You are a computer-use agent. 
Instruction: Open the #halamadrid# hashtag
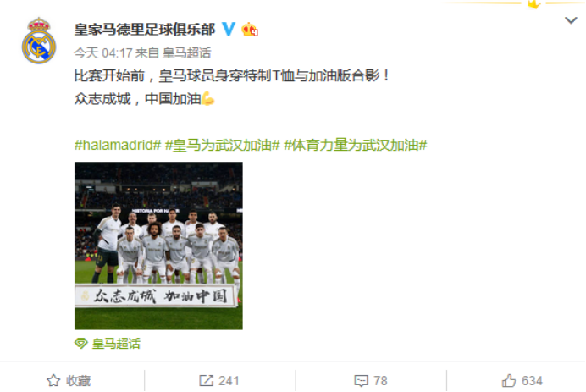[x=118, y=145]
